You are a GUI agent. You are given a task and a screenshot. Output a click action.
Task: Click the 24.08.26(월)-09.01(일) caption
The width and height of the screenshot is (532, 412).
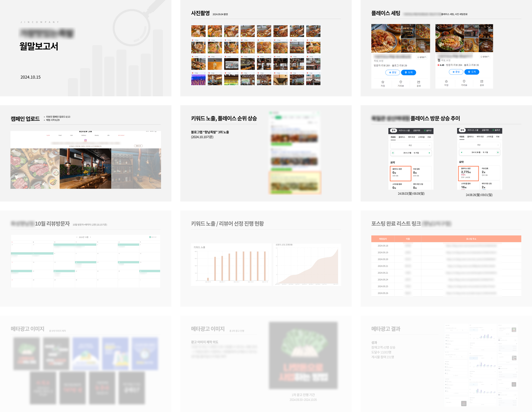coord(479,195)
